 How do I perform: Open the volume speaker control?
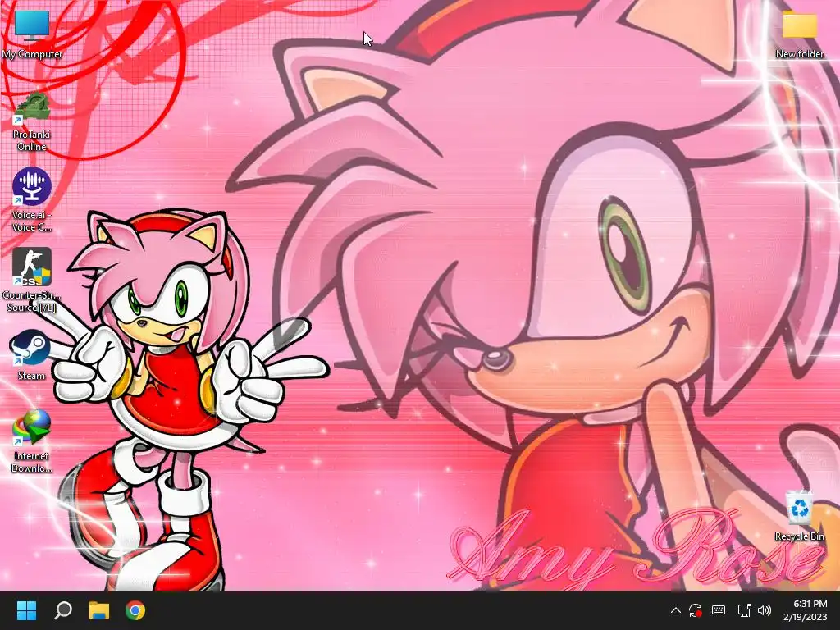tap(765, 610)
